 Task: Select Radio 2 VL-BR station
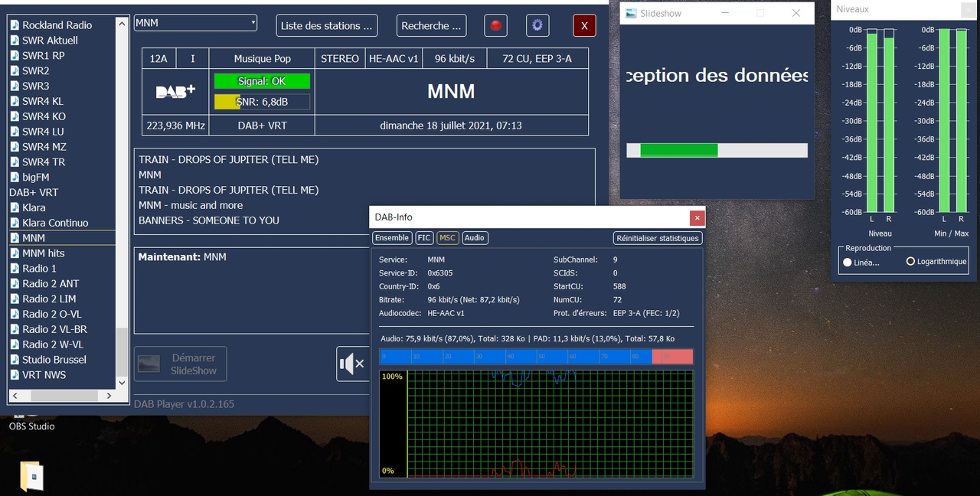click(x=62, y=329)
